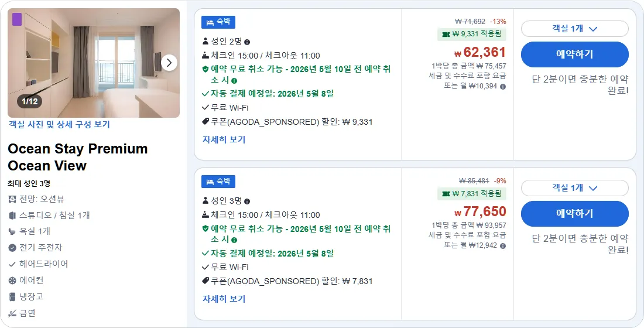Expand 자세히 보기 in the second offer

(x=224, y=299)
